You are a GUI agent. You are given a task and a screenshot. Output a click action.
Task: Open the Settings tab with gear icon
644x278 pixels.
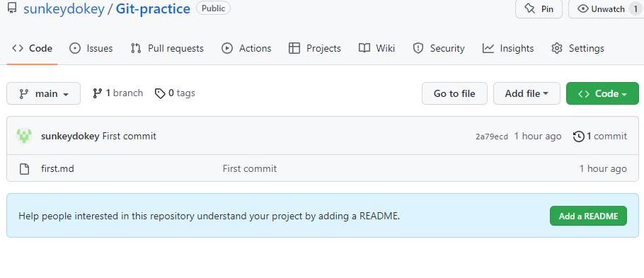(x=577, y=48)
